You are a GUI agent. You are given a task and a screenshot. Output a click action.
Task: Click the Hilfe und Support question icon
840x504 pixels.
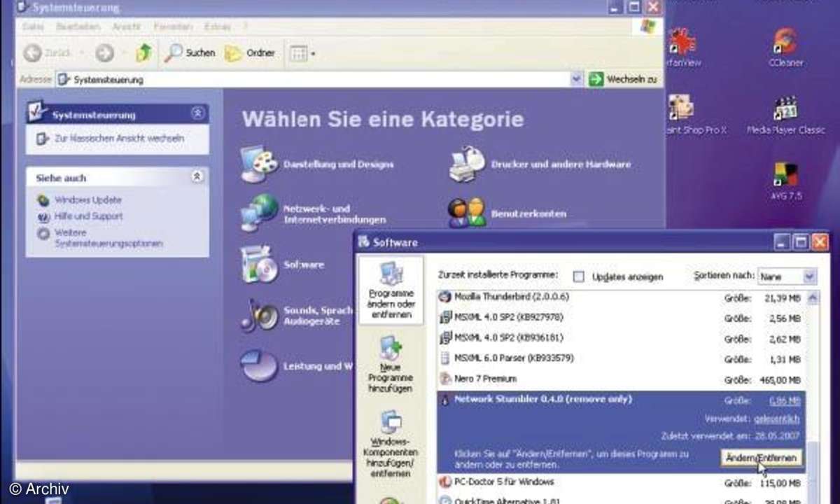[43, 216]
